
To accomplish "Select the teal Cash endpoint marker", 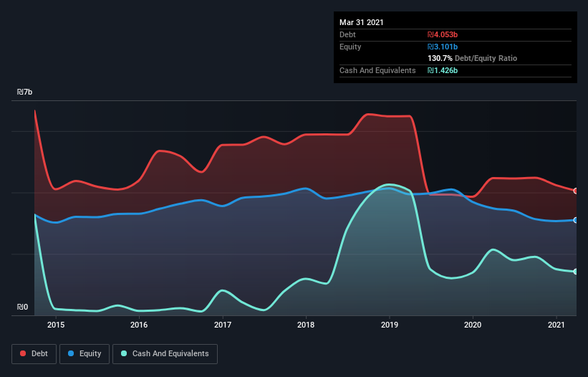I will (x=576, y=271).
